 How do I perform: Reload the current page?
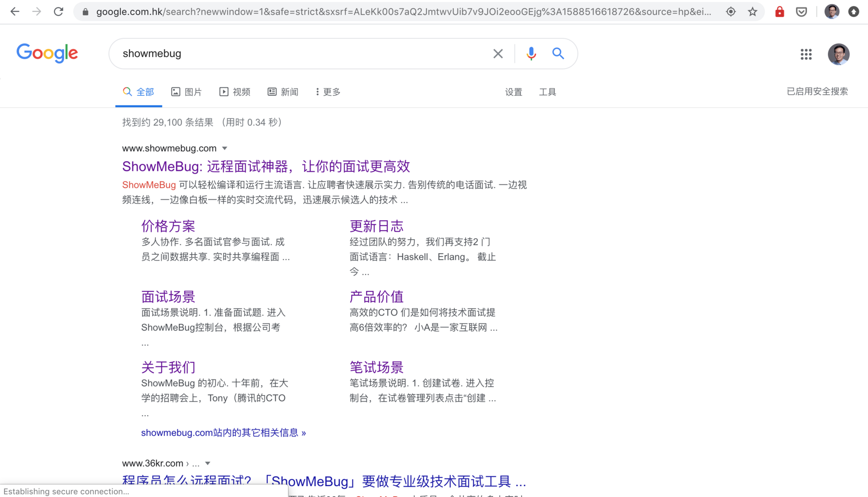pyautogui.click(x=58, y=12)
